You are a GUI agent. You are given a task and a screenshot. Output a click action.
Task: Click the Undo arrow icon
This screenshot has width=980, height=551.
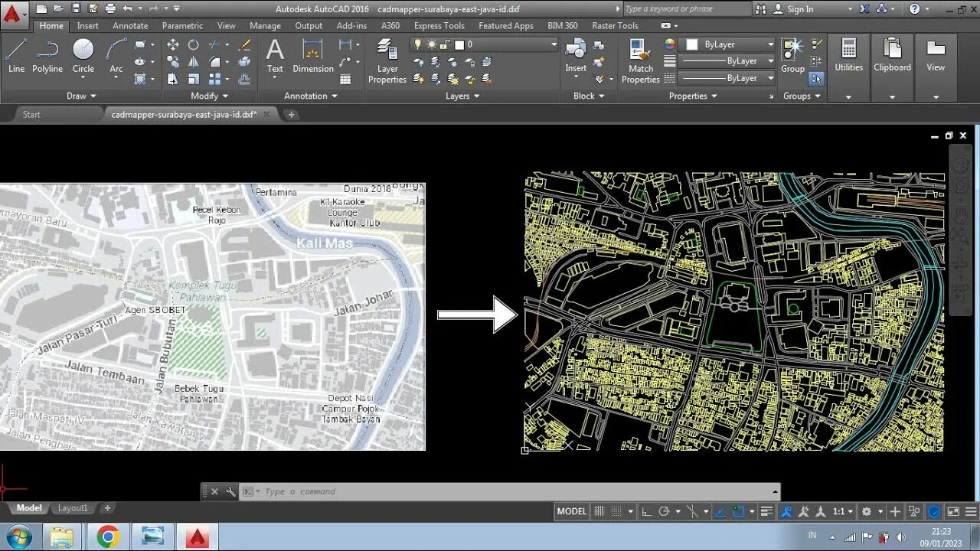(x=127, y=8)
